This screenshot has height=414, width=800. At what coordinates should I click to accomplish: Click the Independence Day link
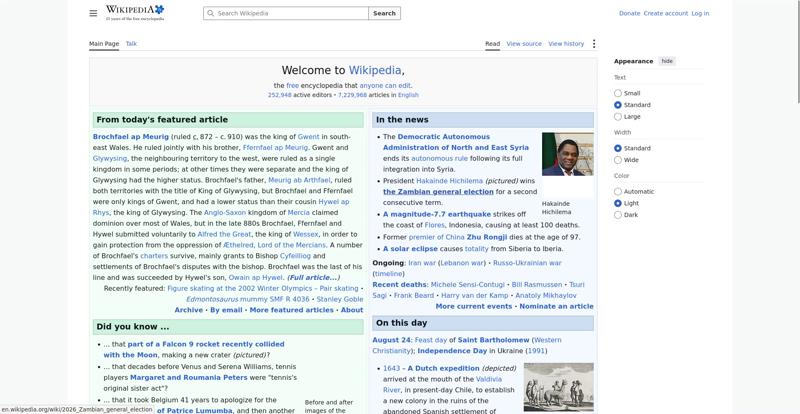point(452,351)
